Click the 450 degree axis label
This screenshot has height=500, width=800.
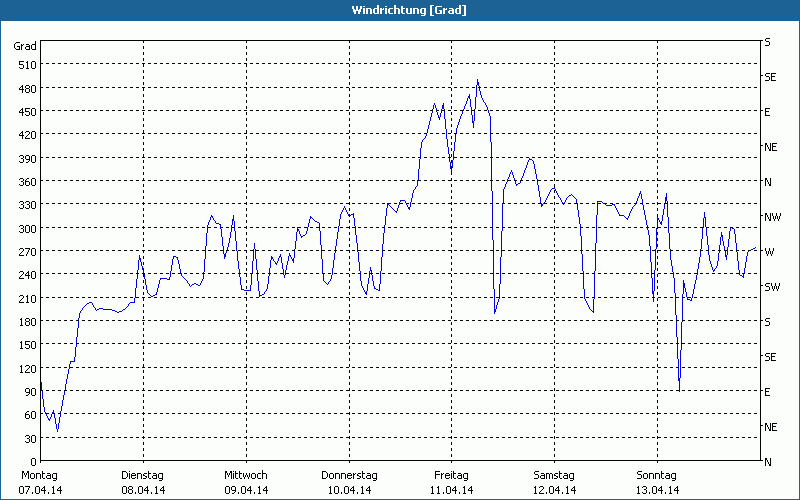28,112
